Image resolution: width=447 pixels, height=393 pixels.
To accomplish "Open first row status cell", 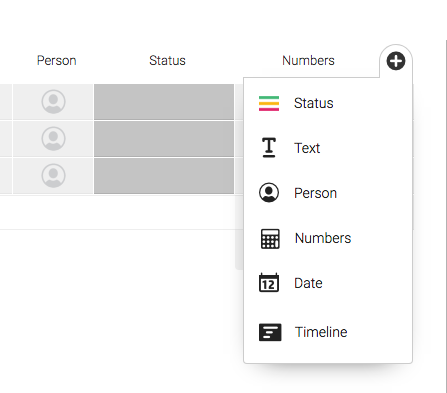I will 164,102.
